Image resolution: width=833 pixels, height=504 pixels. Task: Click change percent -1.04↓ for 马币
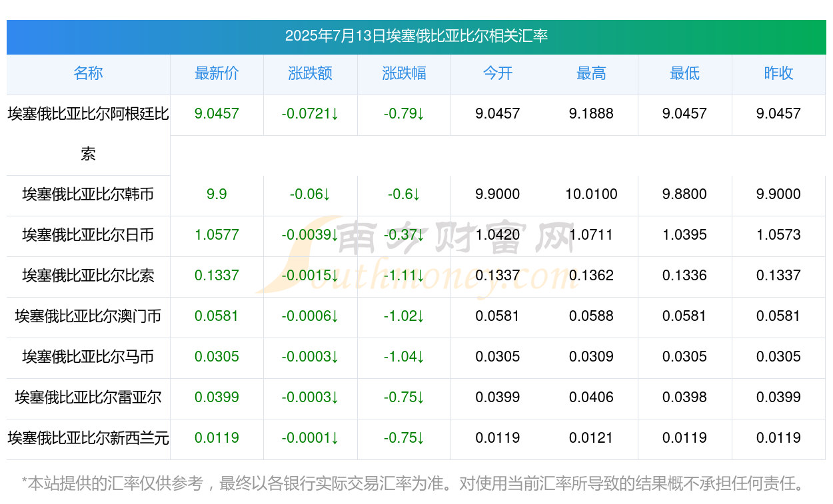pyautogui.click(x=404, y=357)
